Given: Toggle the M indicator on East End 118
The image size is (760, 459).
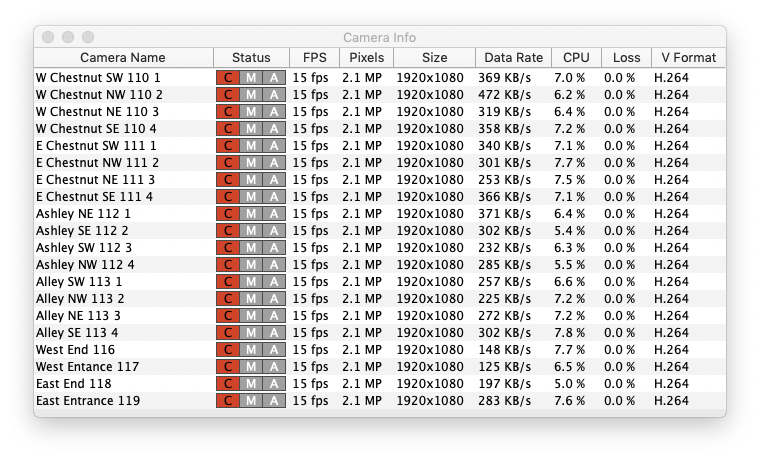Looking at the screenshot, I should point(251,384).
